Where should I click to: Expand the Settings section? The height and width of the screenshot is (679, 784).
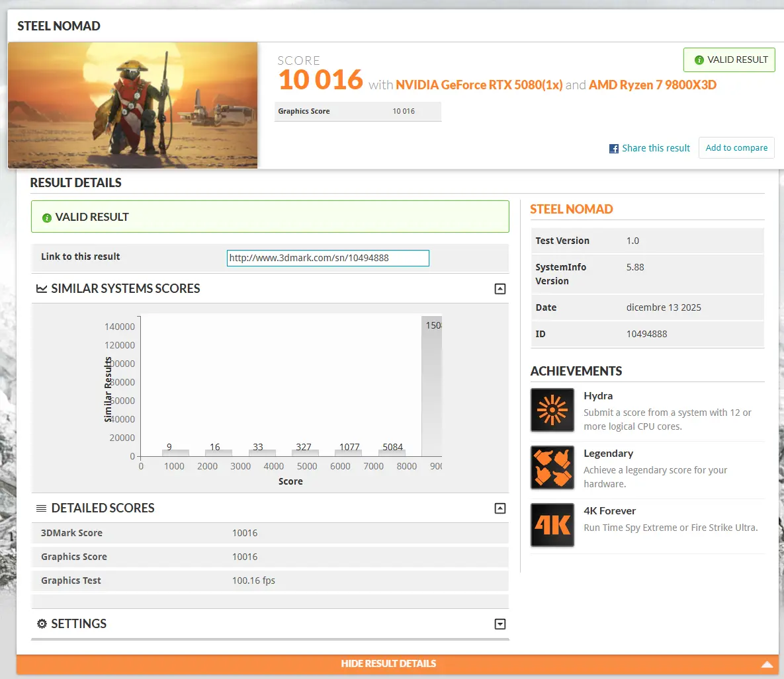click(x=500, y=624)
